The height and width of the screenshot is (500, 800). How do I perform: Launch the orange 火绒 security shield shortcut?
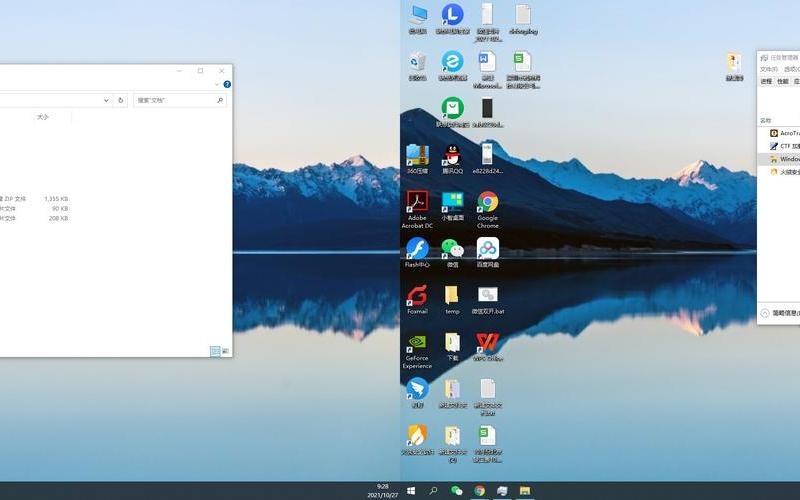pyautogui.click(x=418, y=440)
